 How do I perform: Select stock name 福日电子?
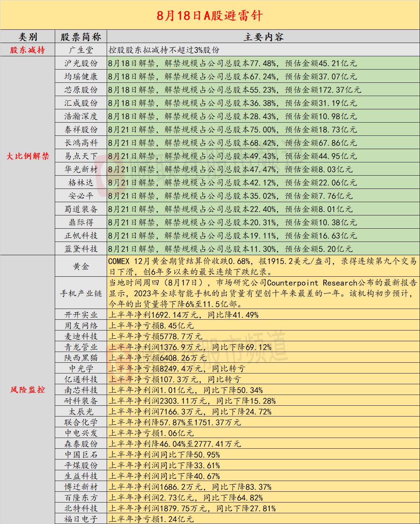(x=81, y=519)
